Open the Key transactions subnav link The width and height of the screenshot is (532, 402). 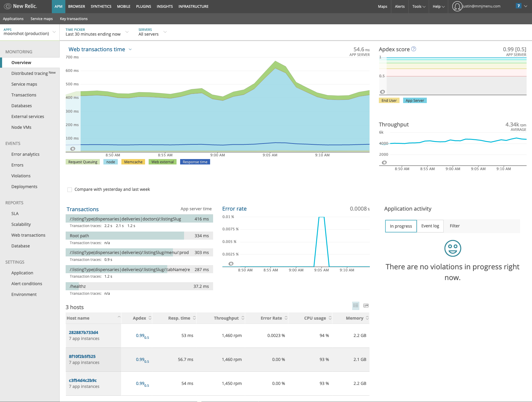coord(74,19)
